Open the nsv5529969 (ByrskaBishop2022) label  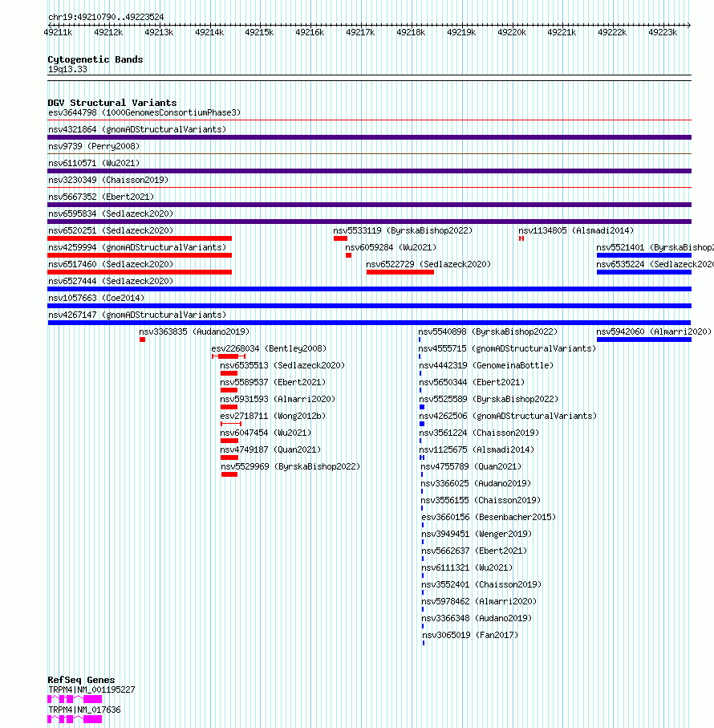(290, 466)
